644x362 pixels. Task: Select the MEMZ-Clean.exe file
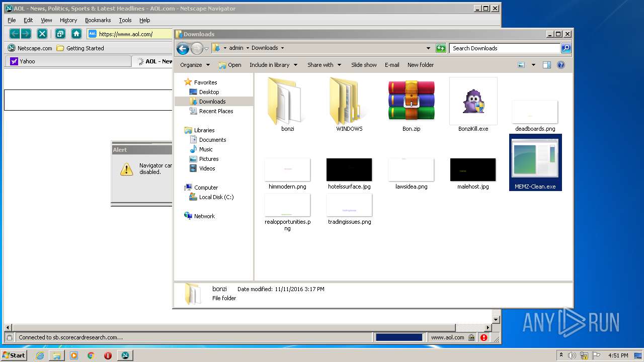coord(535,162)
